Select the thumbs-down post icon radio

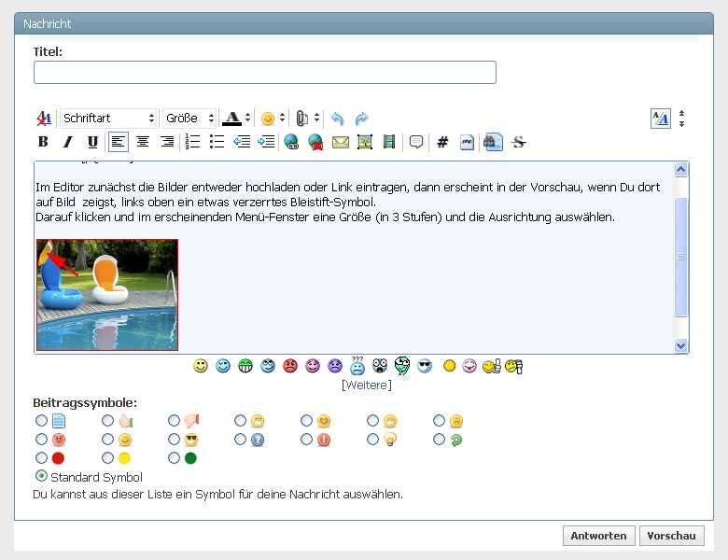(175, 421)
